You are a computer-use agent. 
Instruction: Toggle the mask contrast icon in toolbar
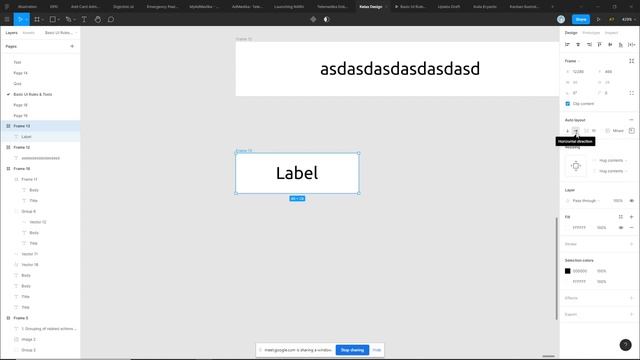[x=327, y=19]
